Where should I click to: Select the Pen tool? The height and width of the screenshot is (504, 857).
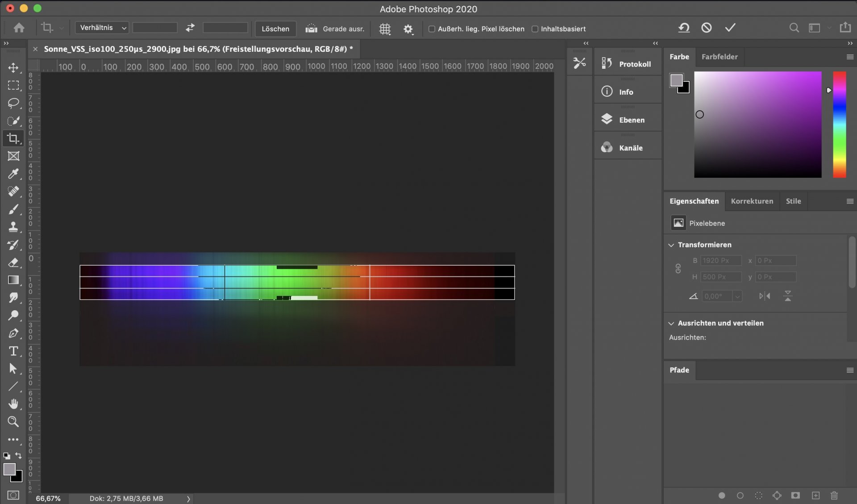pyautogui.click(x=13, y=333)
